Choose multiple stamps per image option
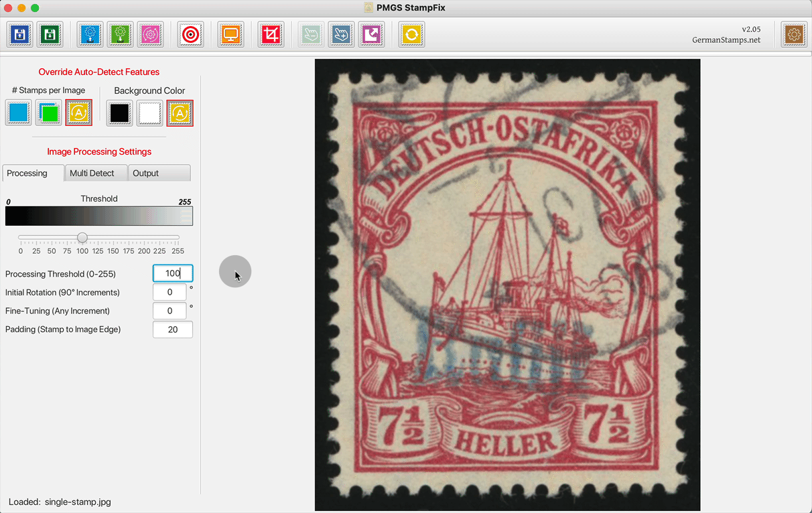This screenshot has height=513, width=812. tap(49, 113)
